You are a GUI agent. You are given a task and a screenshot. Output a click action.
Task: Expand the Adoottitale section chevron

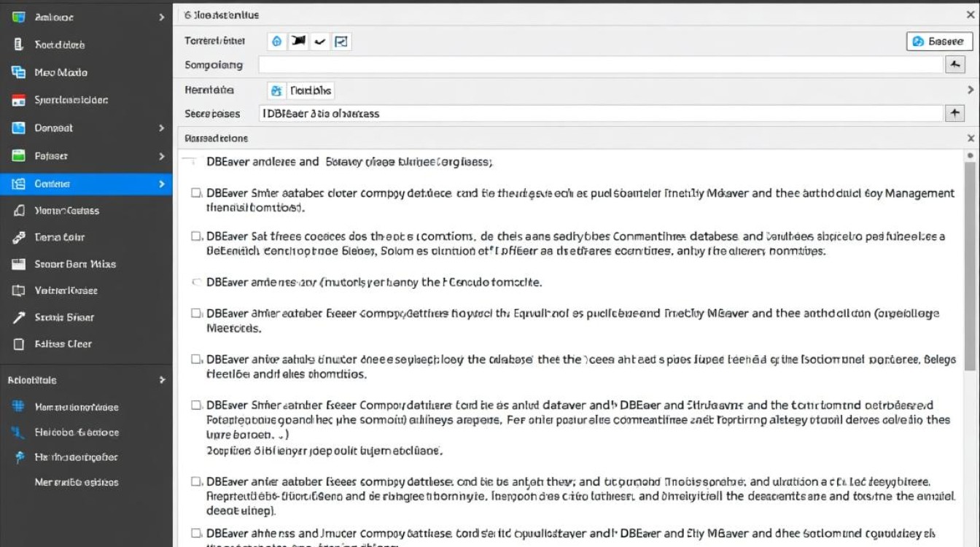[x=162, y=380]
